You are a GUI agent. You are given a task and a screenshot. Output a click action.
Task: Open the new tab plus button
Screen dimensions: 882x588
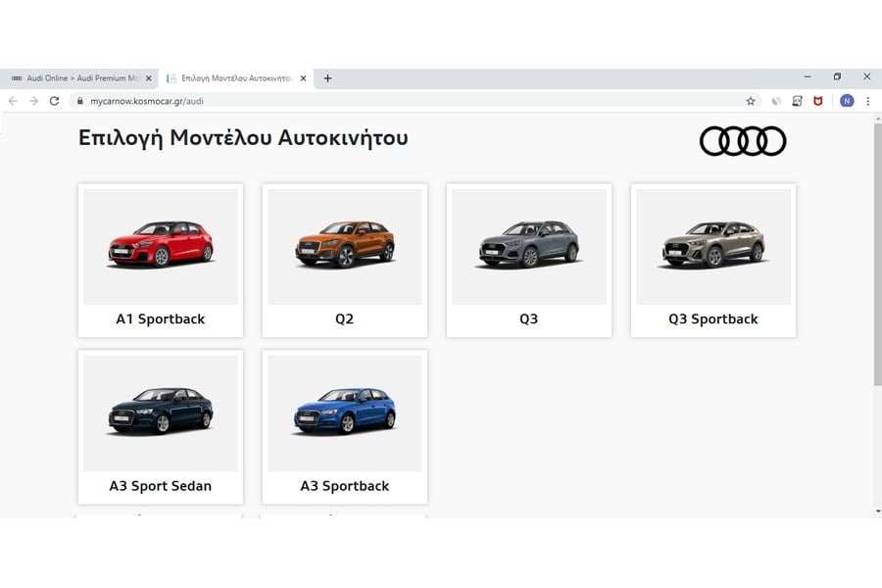click(327, 78)
